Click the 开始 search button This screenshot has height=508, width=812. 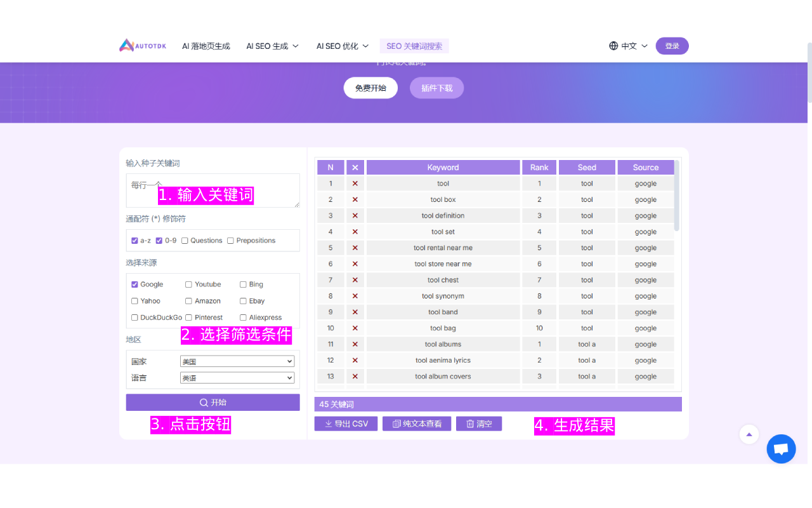(213, 403)
